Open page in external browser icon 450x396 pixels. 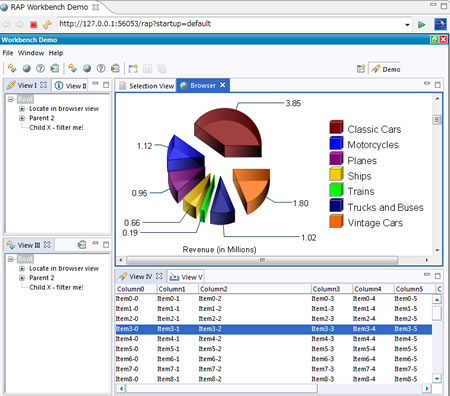click(440, 24)
